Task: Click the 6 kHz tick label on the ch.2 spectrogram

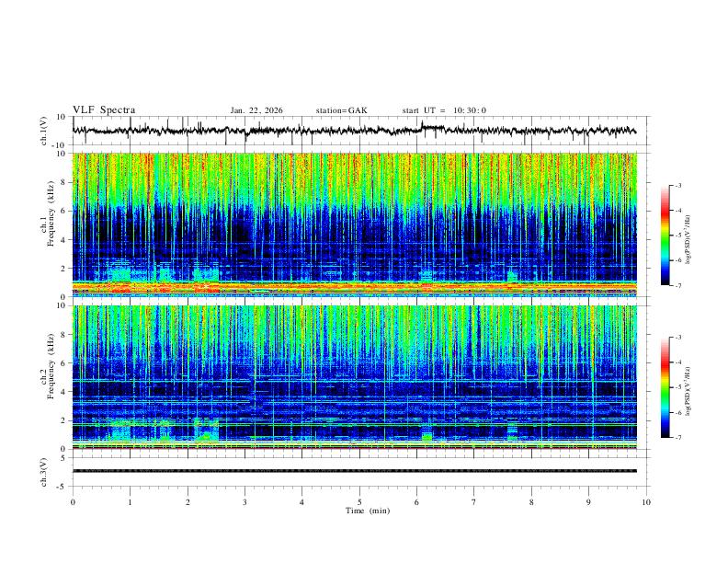Action: click(x=63, y=363)
